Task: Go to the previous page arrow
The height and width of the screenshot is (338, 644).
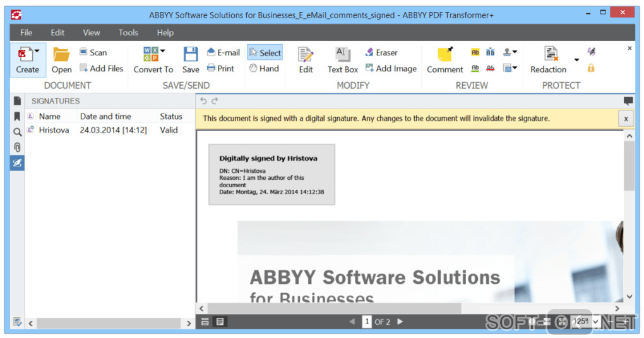Action: [x=352, y=322]
